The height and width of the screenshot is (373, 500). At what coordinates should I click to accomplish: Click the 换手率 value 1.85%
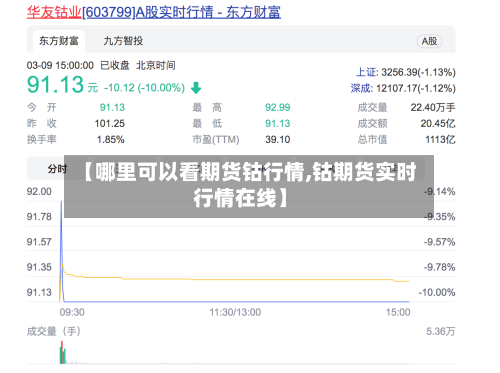pyautogui.click(x=111, y=139)
